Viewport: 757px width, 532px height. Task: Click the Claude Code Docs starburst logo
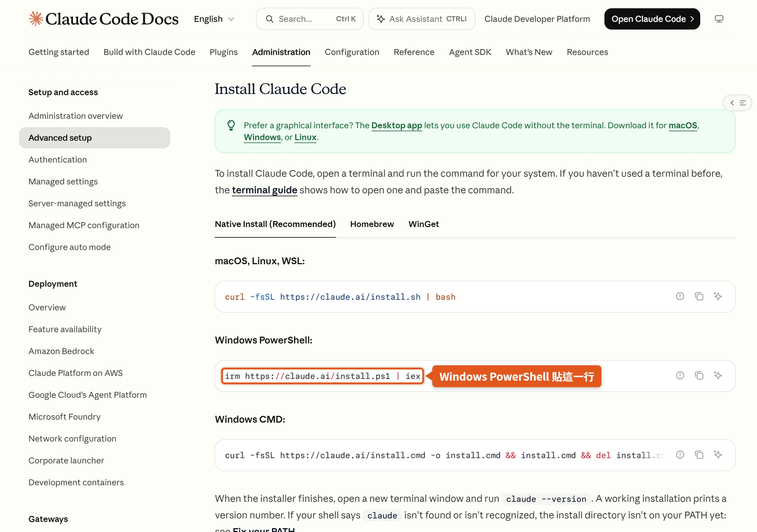(36, 19)
